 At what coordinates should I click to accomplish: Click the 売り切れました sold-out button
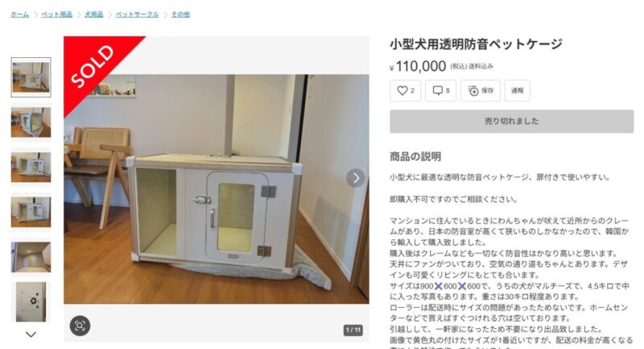coord(511,121)
